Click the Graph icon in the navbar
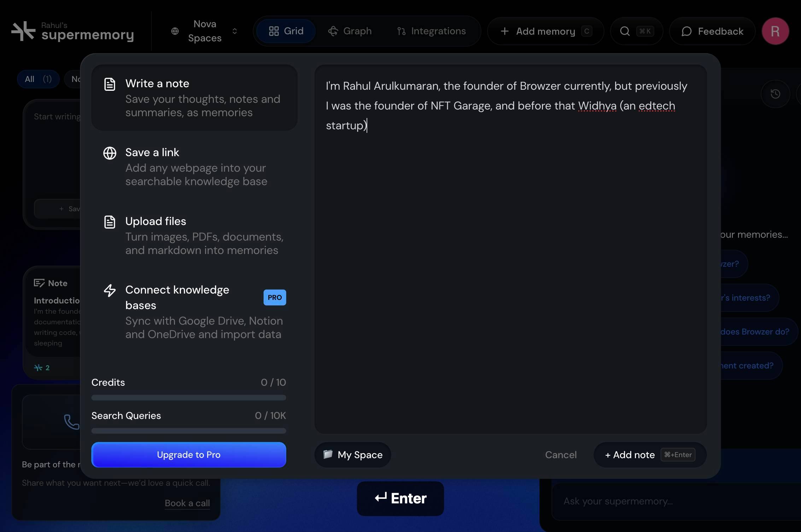 [x=333, y=31]
